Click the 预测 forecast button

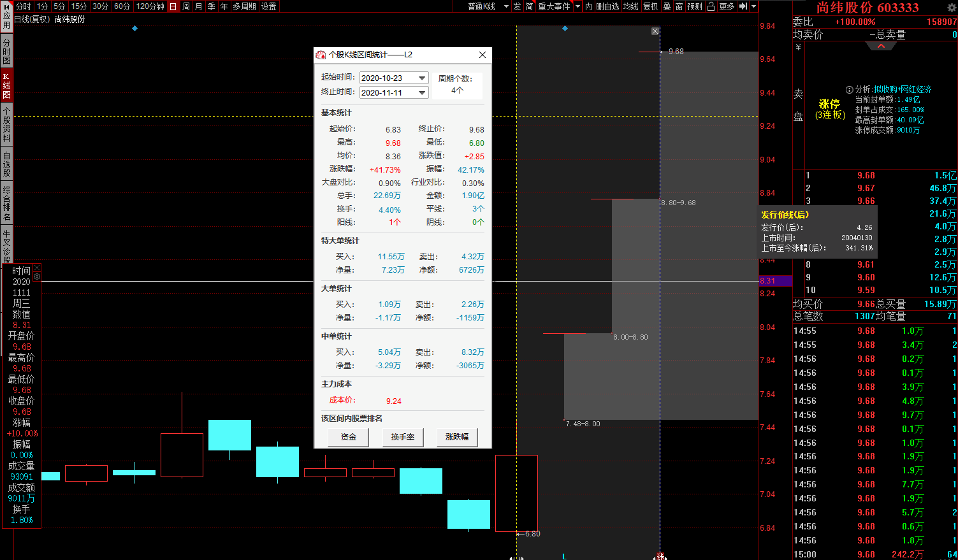coord(695,6)
